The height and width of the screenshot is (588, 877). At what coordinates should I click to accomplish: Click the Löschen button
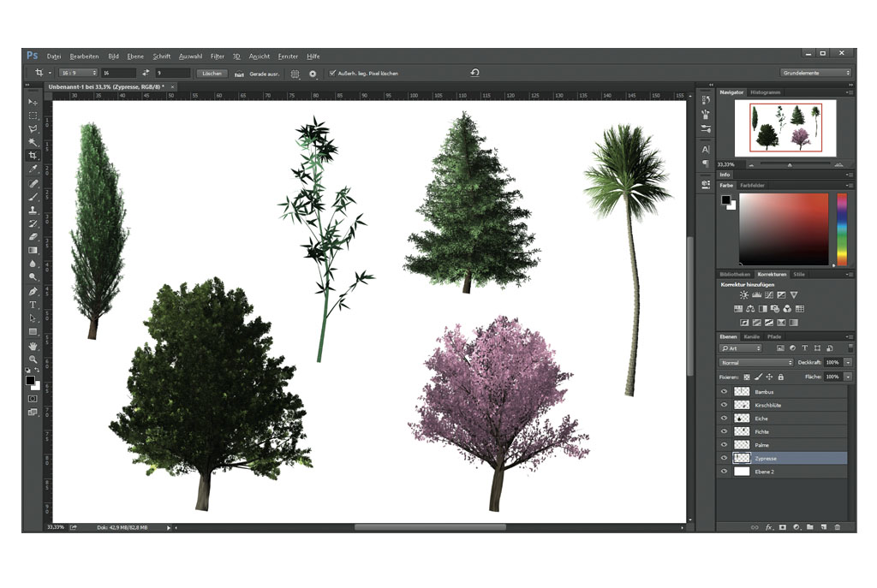tap(212, 74)
